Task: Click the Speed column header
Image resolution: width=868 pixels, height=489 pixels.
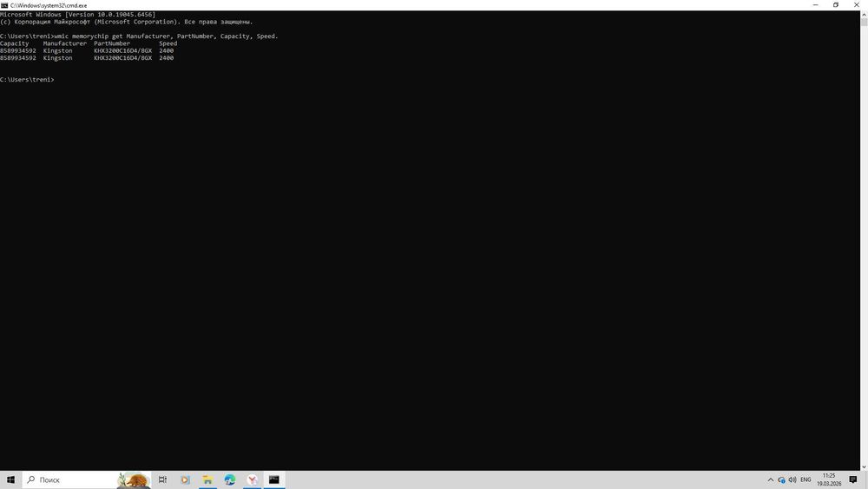Action: (x=168, y=43)
